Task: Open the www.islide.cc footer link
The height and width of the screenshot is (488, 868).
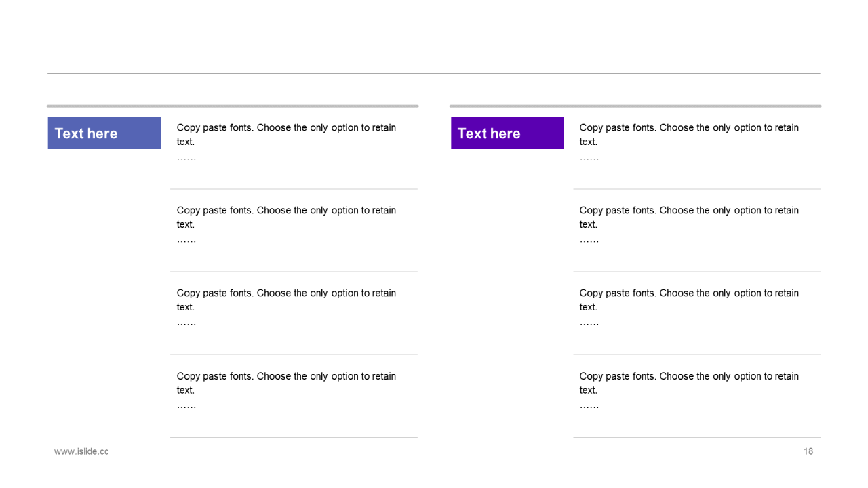Action: [81, 451]
